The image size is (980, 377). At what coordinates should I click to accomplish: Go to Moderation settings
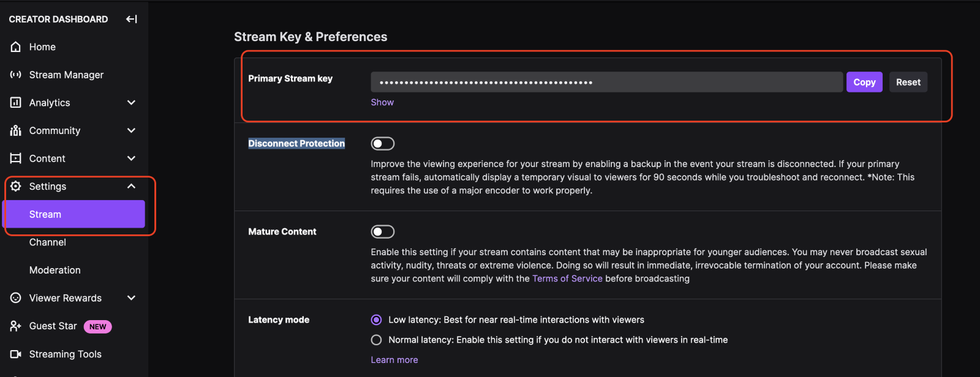[x=55, y=270]
